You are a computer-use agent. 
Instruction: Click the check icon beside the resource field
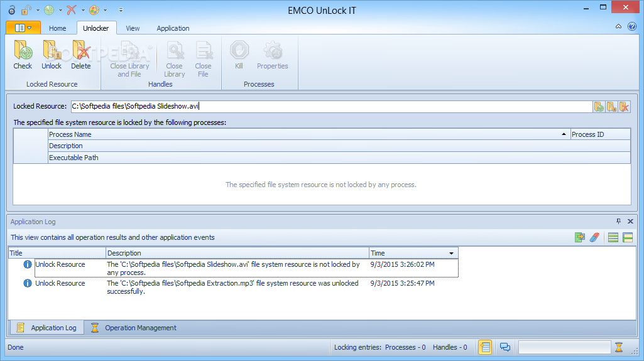(x=599, y=107)
